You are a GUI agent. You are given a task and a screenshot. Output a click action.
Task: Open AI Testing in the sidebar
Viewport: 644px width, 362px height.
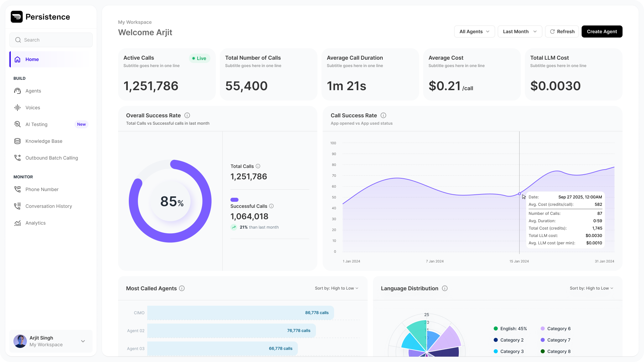(36, 124)
